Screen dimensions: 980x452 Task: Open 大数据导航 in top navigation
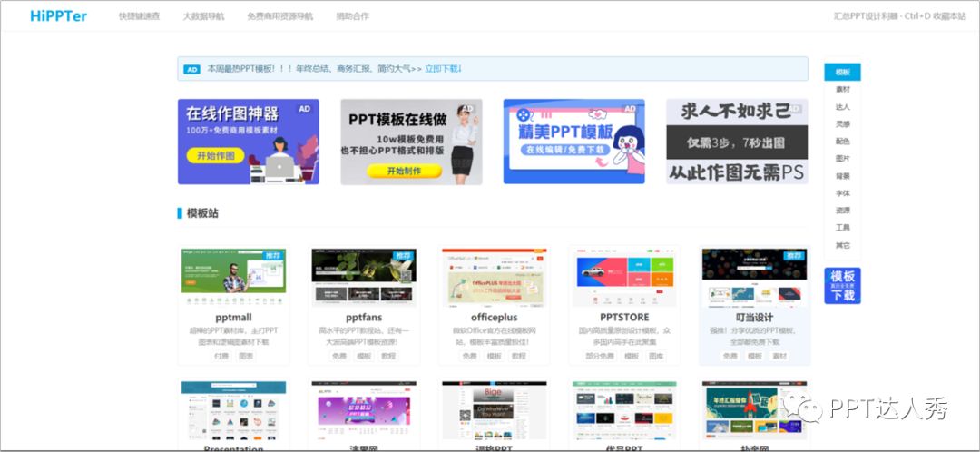click(x=203, y=16)
